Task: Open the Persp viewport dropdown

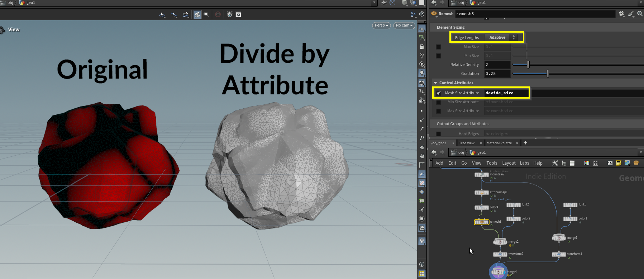Action: pyautogui.click(x=381, y=25)
